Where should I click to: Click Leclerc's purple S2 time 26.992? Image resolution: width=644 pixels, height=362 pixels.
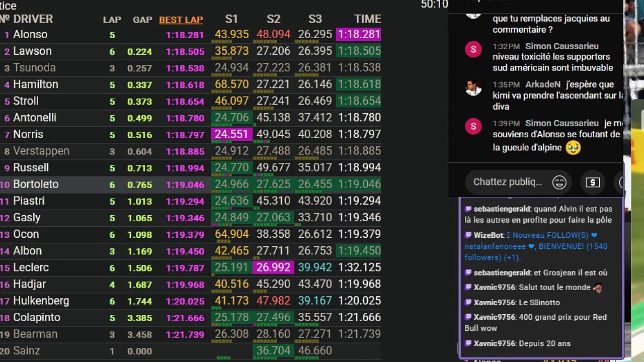coord(273,267)
